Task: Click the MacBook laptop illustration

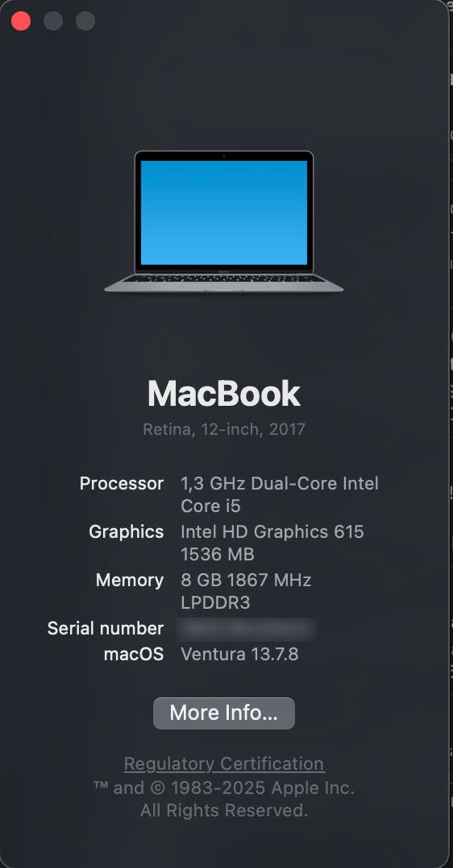Action: point(224,221)
